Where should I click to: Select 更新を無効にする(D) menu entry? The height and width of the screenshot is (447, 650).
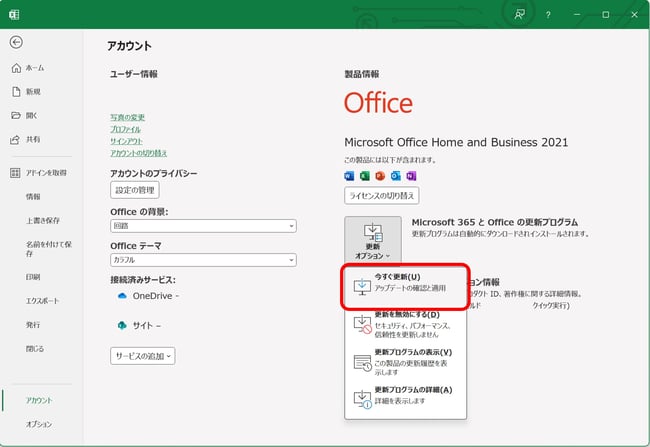pos(405,324)
